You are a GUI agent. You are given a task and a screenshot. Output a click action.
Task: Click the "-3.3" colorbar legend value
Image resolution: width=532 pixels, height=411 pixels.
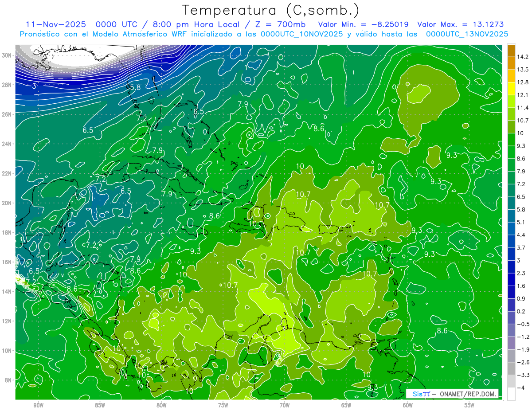pyautogui.click(x=523, y=375)
